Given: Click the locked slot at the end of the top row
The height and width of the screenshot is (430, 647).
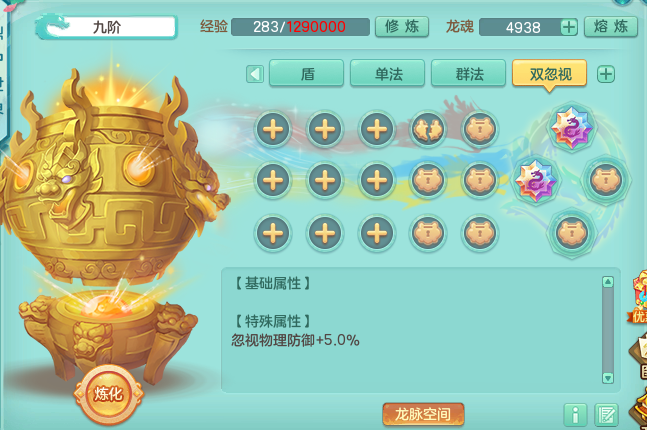Looking at the screenshot, I should coord(480,129).
